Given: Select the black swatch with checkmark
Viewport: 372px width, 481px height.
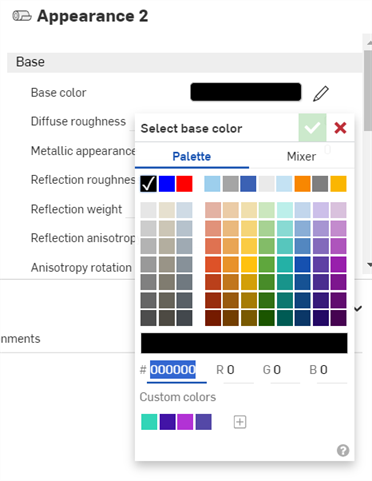Looking at the screenshot, I should point(148,184).
